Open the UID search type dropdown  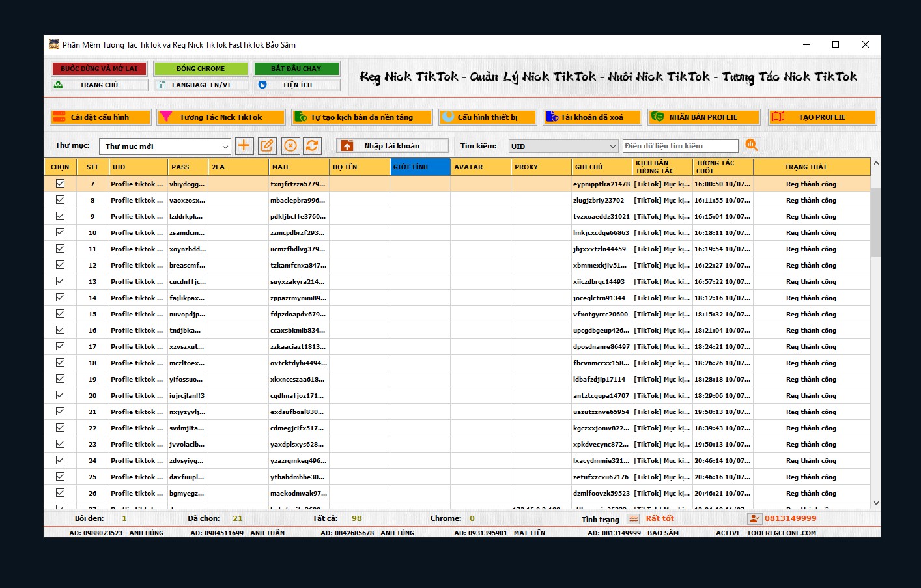click(x=612, y=147)
